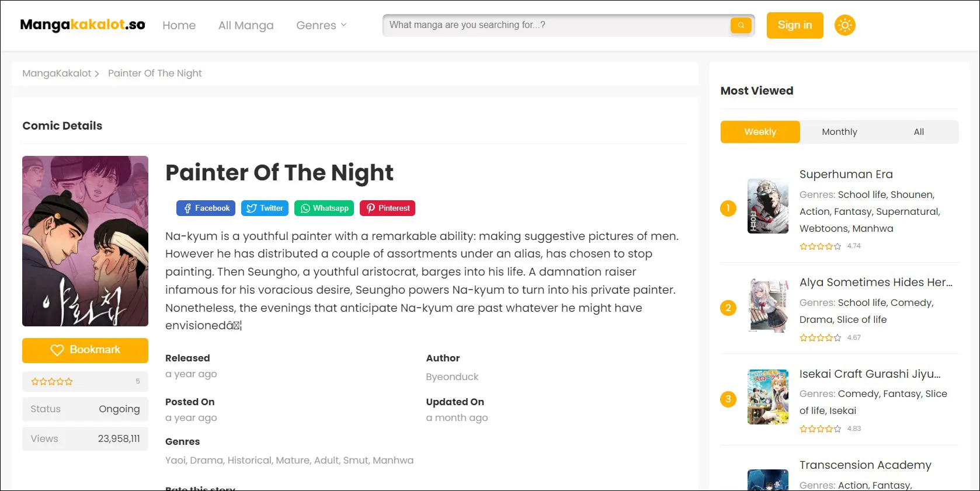Expand the Genres dropdown menu
Viewport: 980px width, 491px height.
click(x=321, y=25)
